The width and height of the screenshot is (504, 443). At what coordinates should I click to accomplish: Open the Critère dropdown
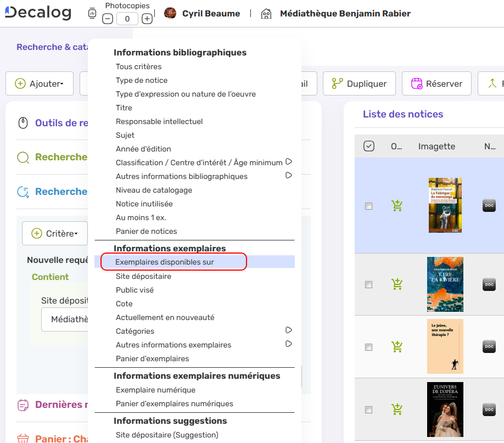pos(54,233)
